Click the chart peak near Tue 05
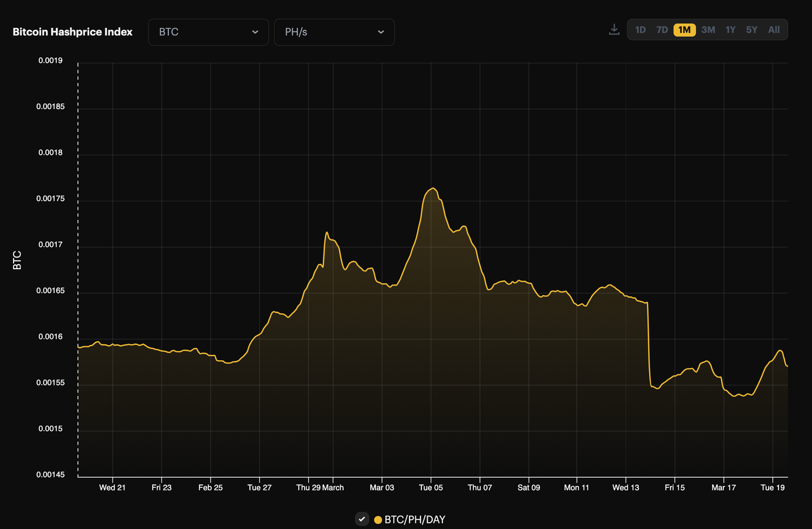 [x=432, y=189]
